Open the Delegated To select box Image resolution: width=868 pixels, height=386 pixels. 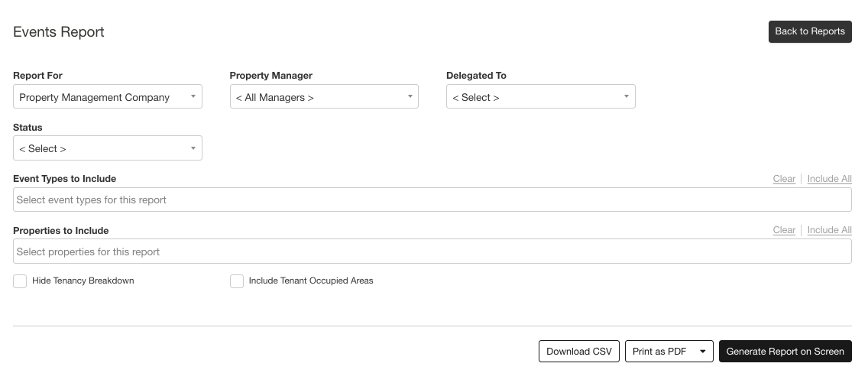click(x=540, y=97)
